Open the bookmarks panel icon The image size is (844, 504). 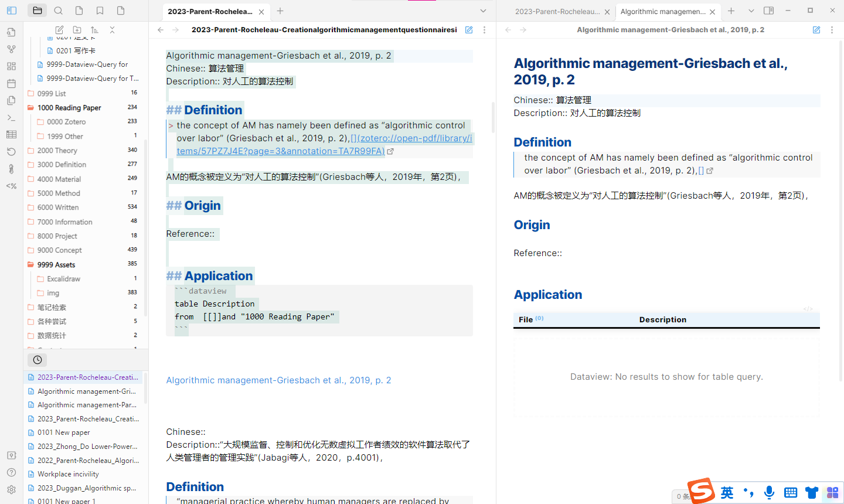(x=100, y=11)
